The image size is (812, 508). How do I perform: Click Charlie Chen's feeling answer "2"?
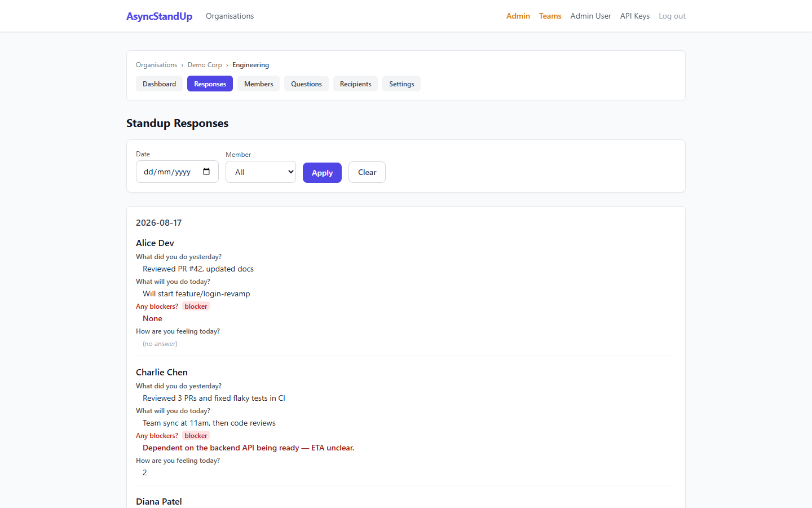[x=145, y=473]
